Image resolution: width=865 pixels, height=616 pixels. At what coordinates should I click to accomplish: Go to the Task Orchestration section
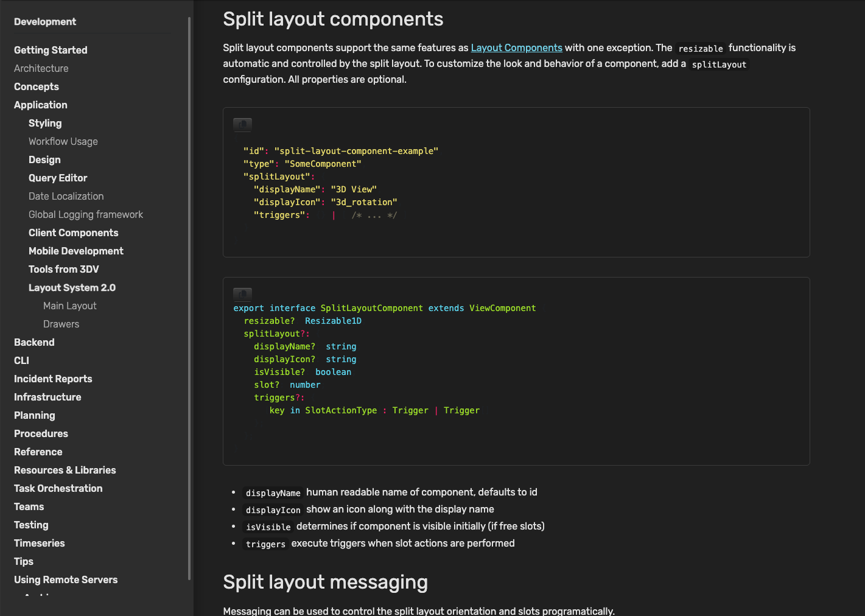(58, 488)
